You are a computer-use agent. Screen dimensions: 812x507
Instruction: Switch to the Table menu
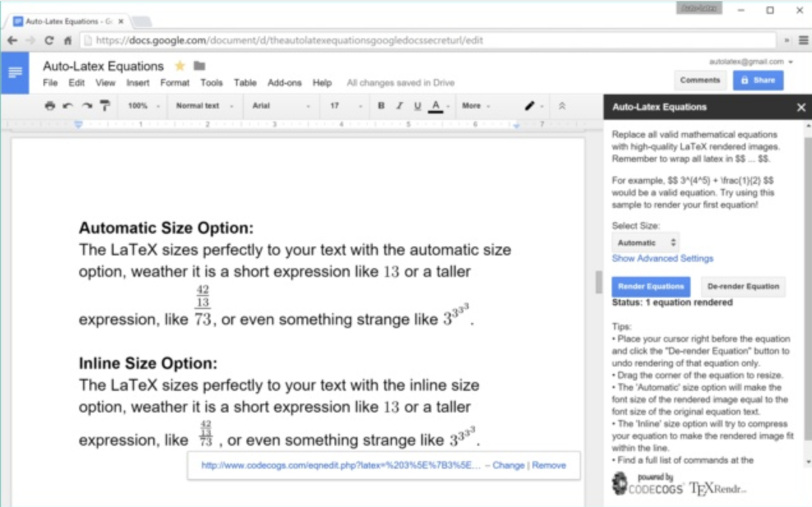(244, 83)
